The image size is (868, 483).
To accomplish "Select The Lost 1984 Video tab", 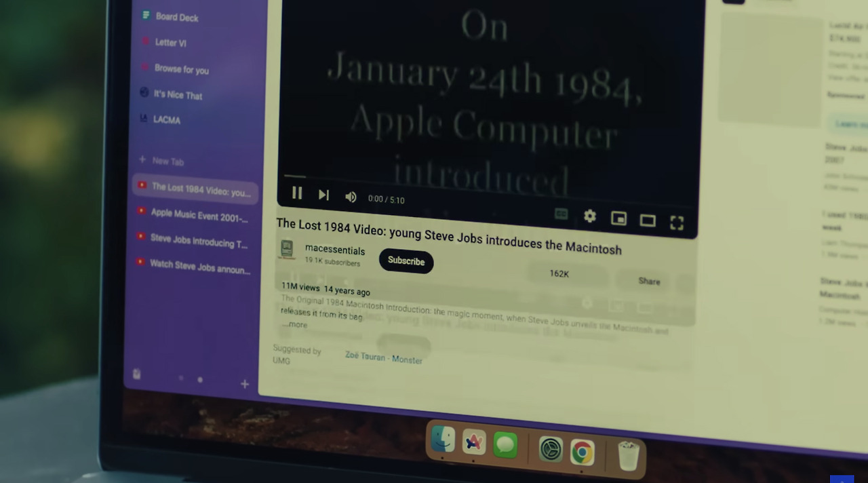I will [195, 189].
